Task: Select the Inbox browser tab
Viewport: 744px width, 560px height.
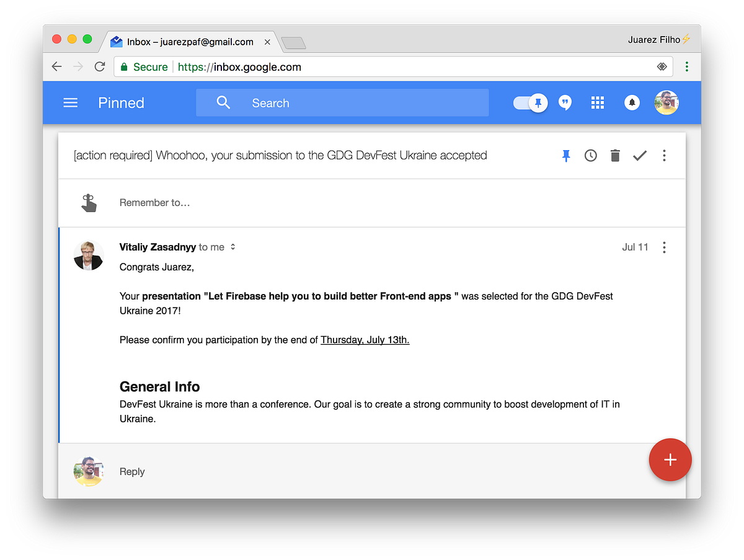Action: [x=190, y=42]
